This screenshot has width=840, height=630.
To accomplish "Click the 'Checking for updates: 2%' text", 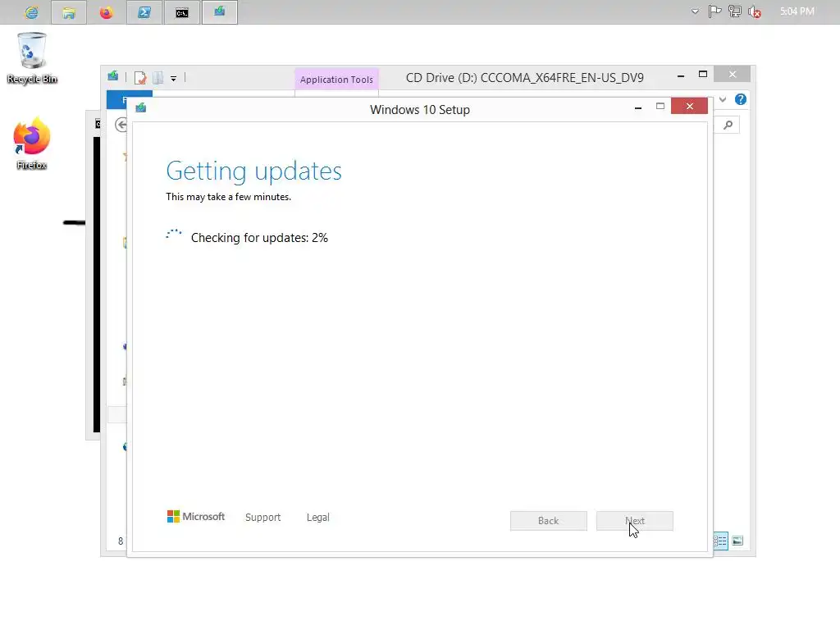I will click(259, 238).
